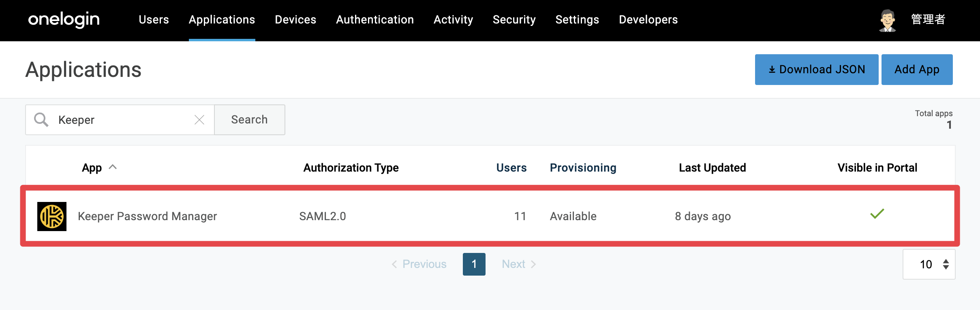
Task: Open the 管理者 user menu
Action: 928,19
